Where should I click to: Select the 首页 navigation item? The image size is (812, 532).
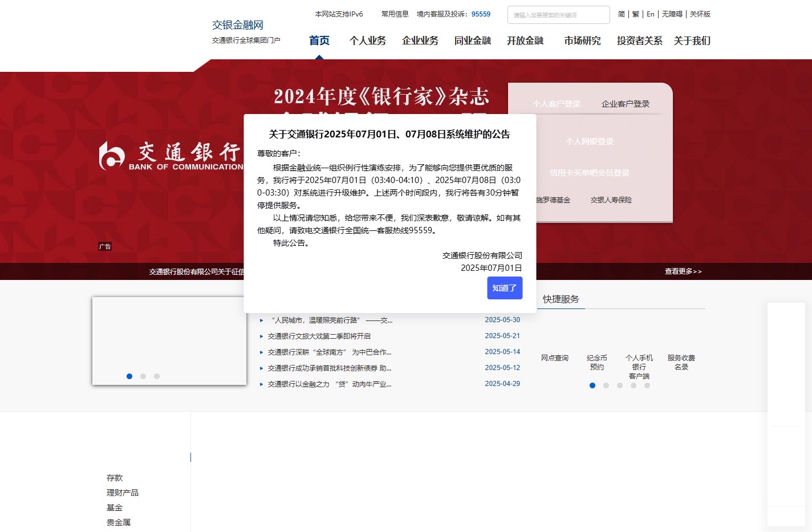319,40
